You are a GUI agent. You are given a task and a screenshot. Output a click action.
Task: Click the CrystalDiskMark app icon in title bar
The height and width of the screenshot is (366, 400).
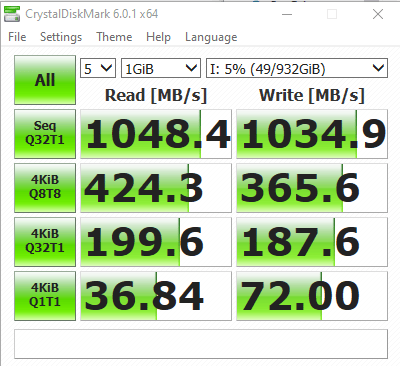point(12,14)
